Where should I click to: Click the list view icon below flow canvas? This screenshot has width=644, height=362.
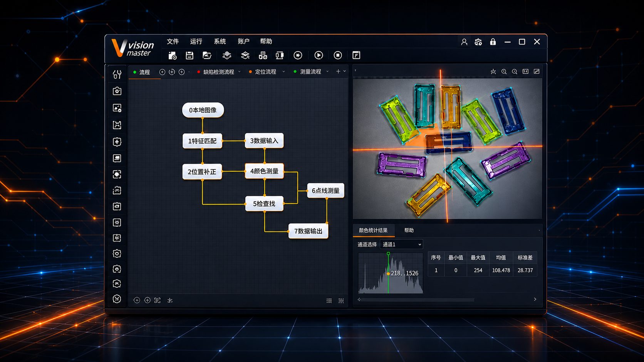click(329, 301)
